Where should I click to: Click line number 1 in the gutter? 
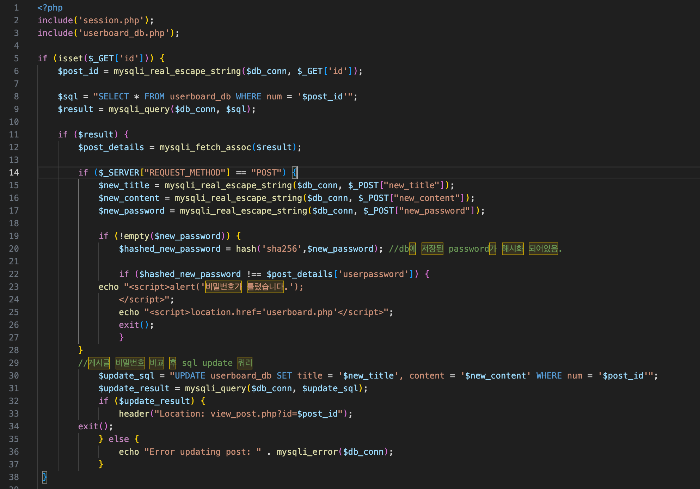(17, 8)
